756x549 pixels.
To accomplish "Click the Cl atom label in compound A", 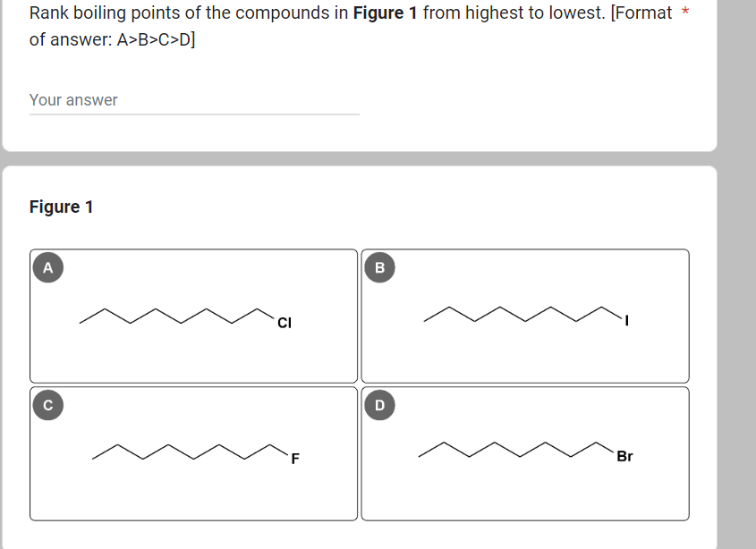I will pyautogui.click(x=284, y=324).
